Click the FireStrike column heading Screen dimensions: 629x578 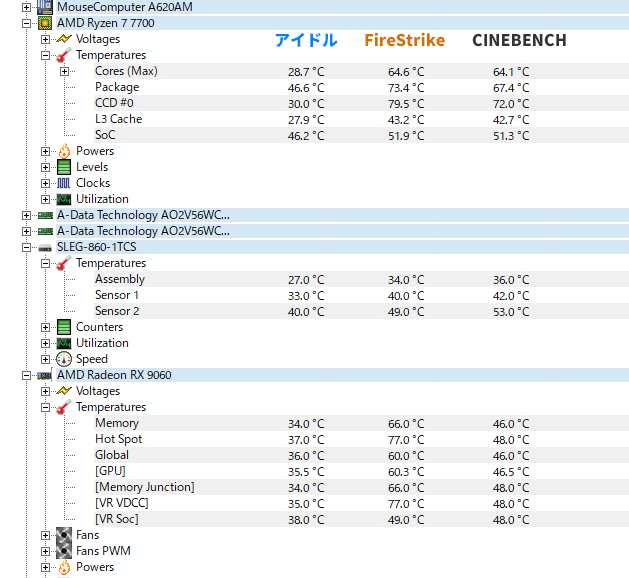click(x=407, y=40)
